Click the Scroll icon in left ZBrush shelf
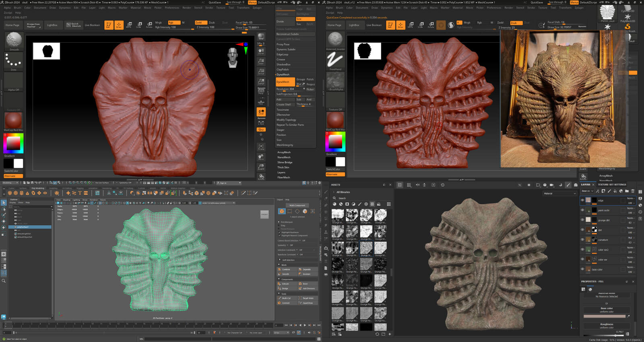Screen dimensions: 644x342 [x=261, y=51]
